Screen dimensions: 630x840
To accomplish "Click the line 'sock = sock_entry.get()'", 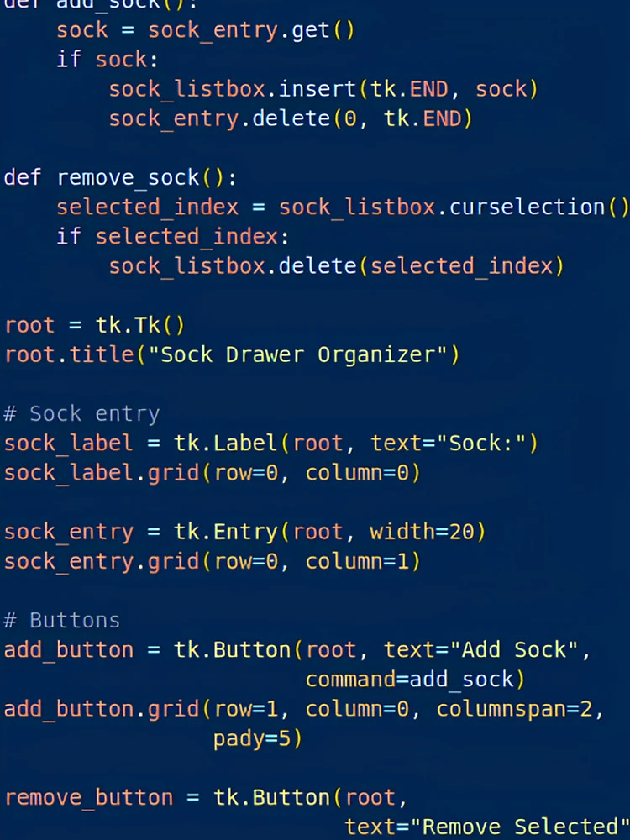I will pos(206,30).
